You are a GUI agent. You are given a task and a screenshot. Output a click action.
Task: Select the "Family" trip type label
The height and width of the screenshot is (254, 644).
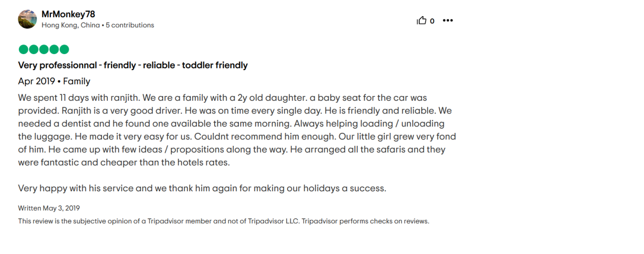click(77, 81)
